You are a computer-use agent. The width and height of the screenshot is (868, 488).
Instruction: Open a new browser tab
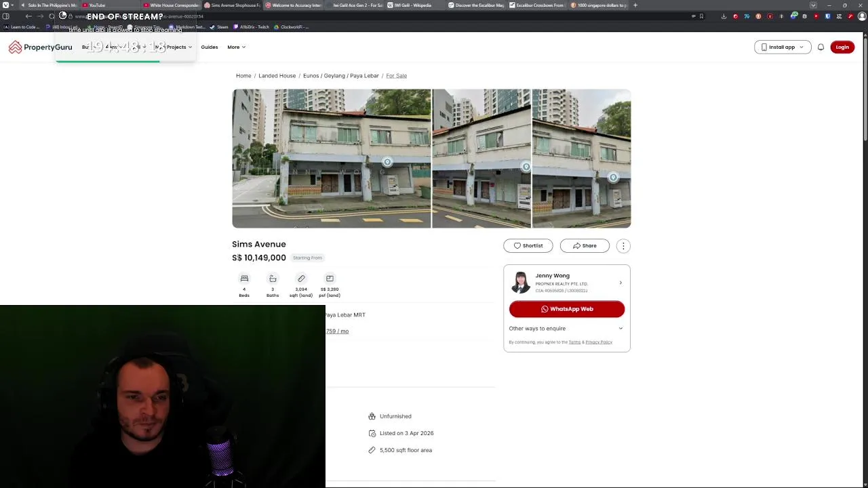[635, 5]
